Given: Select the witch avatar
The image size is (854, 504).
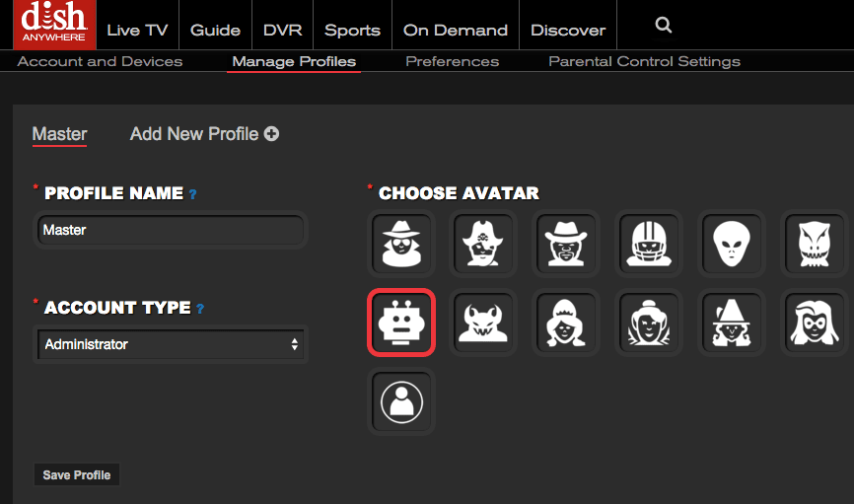Looking at the screenshot, I should tap(731, 322).
